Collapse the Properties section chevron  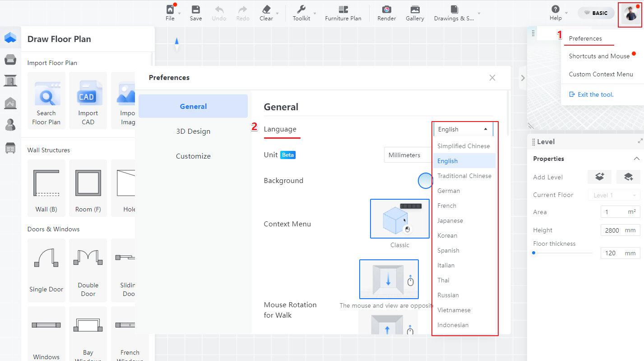[636, 159]
